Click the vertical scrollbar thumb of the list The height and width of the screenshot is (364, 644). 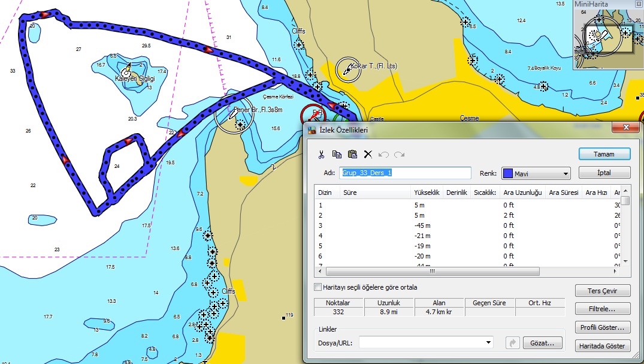tap(625, 201)
